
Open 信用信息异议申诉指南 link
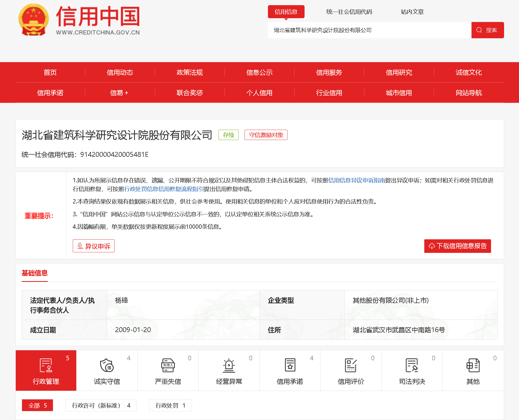(357, 180)
